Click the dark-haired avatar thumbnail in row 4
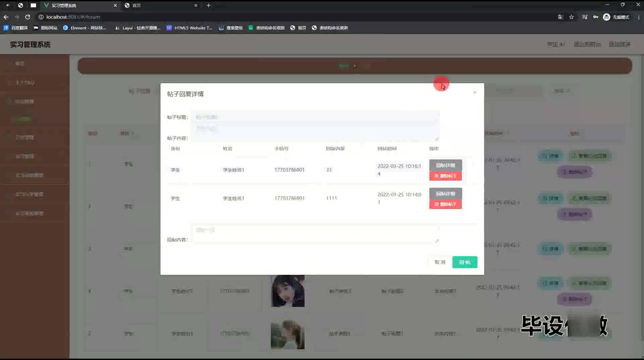 [x=288, y=291]
